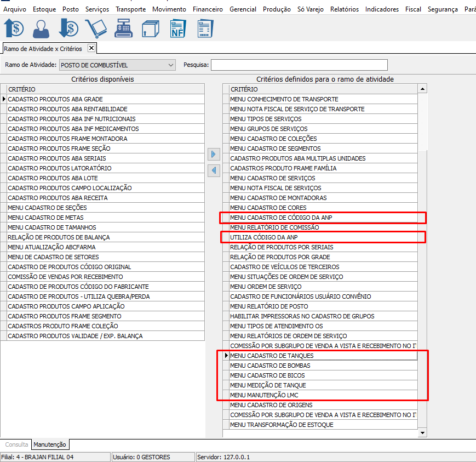Switch to the Consulta tab
The width and height of the screenshot is (476, 462).
16,444
